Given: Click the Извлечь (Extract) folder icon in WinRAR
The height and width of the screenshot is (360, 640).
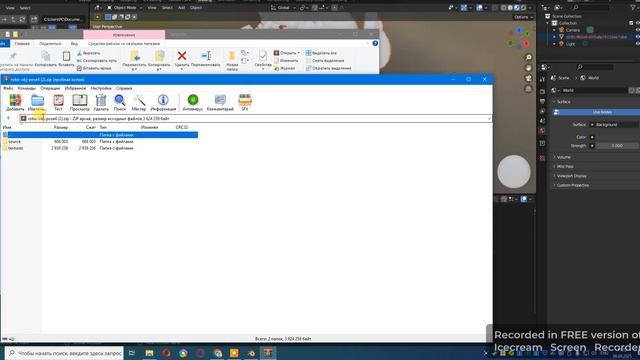Looking at the screenshot, I should 37,100.
